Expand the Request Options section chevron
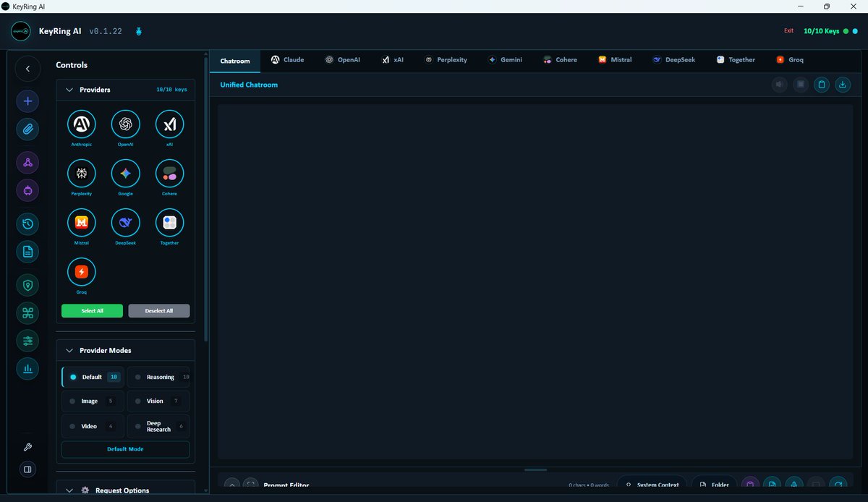 69,490
